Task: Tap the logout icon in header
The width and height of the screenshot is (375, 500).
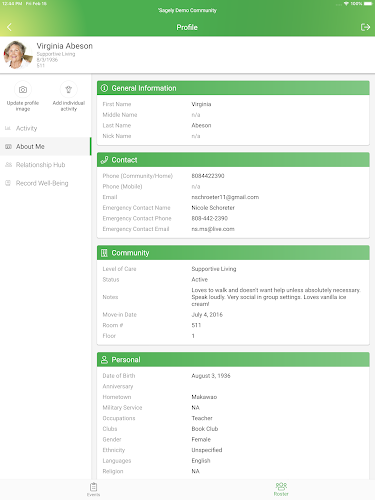Action: [x=365, y=27]
